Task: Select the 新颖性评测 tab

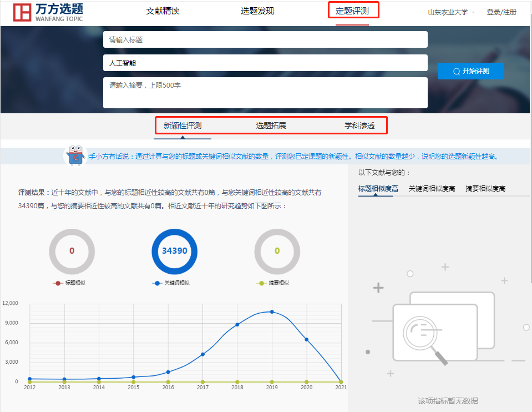Action: [x=183, y=125]
